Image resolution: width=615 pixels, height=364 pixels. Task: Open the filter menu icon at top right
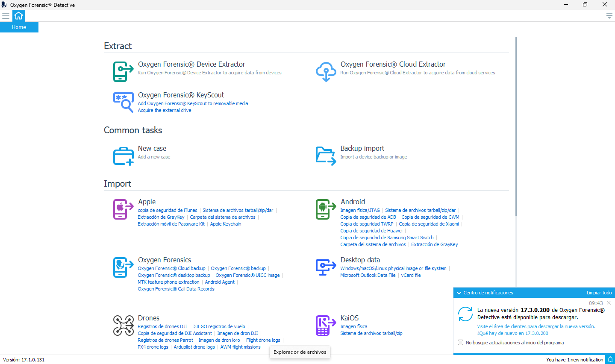click(x=609, y=16)
